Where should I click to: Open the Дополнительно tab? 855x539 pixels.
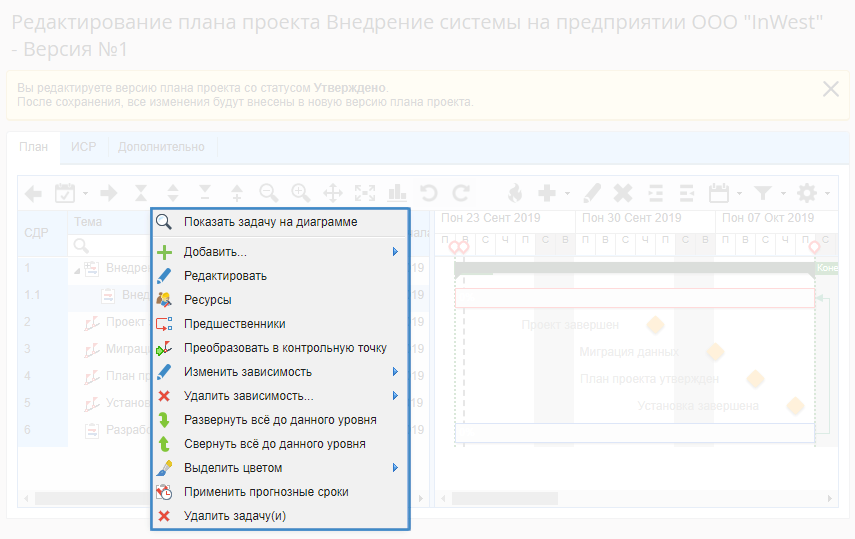(x=161, y=147)
